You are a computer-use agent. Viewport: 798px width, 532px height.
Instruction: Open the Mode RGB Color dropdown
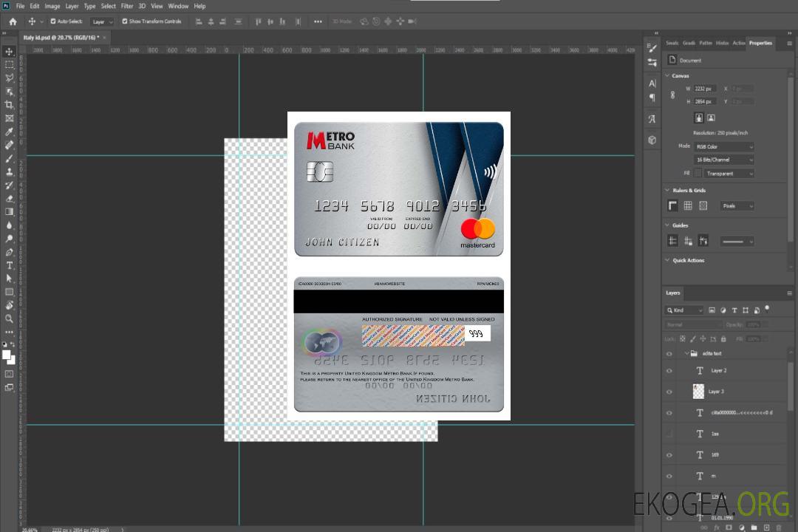pos(724,146)
